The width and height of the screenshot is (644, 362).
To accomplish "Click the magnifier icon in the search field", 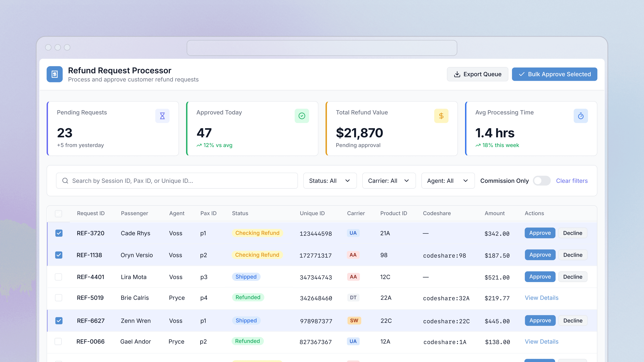I will click(x=65, y=181).
